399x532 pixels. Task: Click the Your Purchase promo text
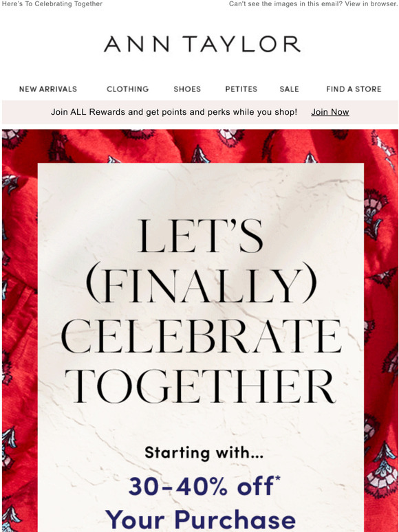tap(200, 520)
